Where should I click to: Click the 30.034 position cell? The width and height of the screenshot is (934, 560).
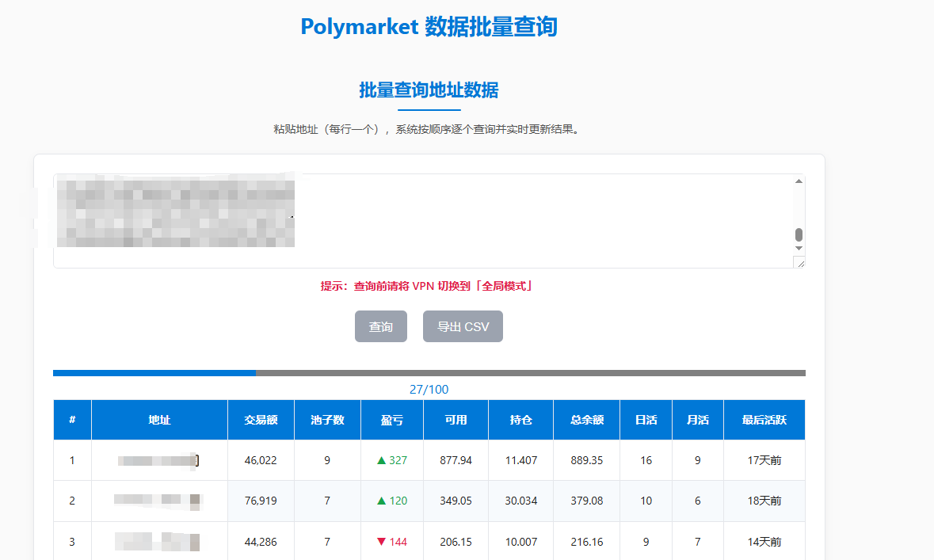(520, 501)
